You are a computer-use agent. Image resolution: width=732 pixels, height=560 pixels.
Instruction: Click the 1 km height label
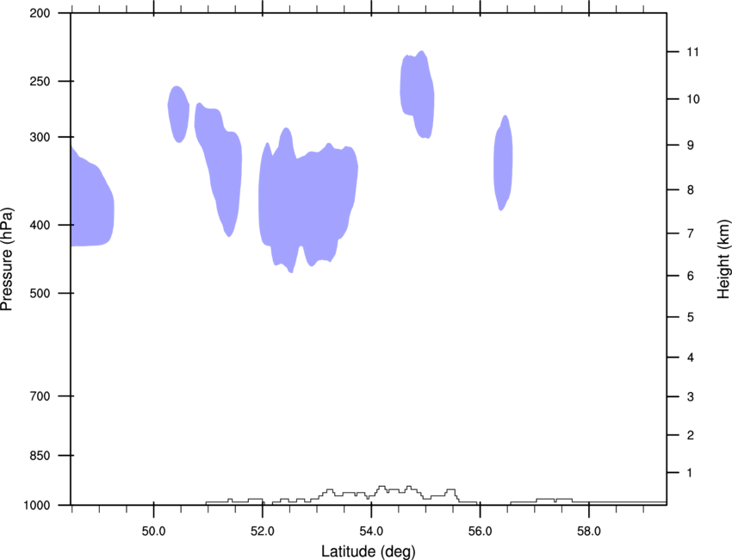point(690,473)
